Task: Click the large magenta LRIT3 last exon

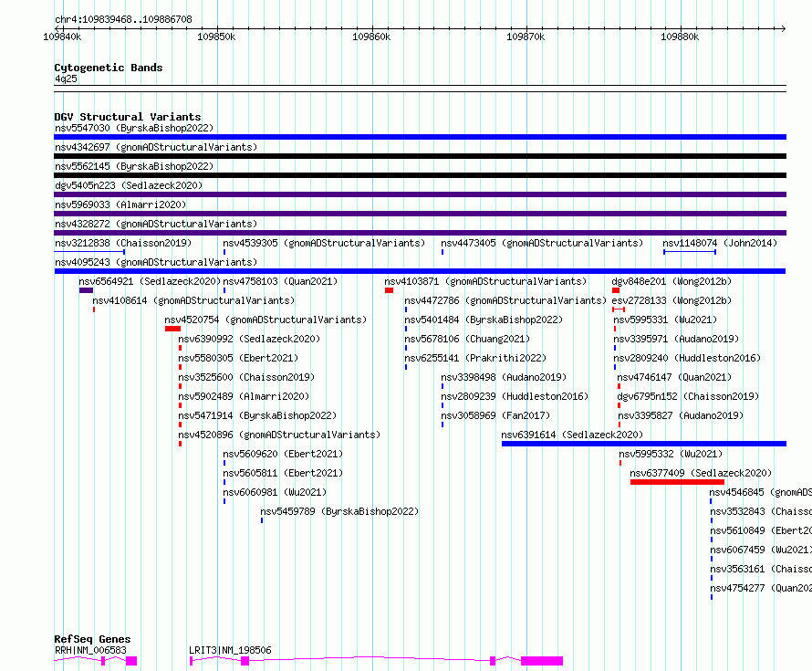Action: click(x=542, y=661)
